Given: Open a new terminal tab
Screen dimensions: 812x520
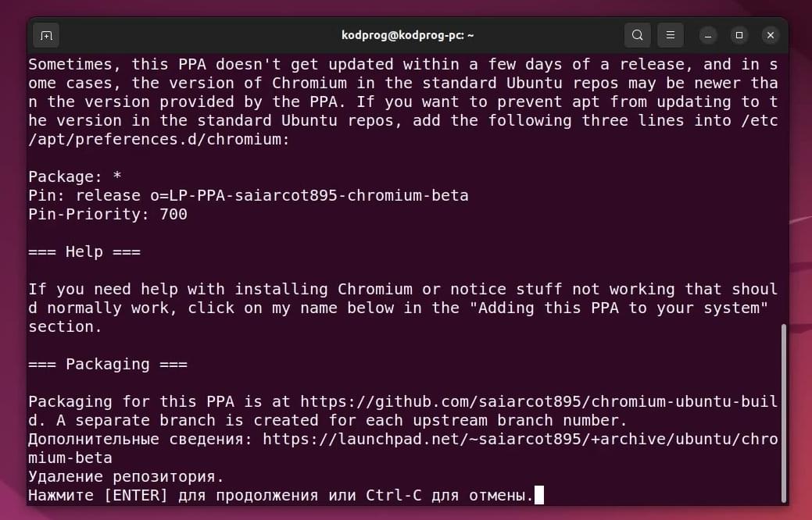Looking at the screenshot, I should 46,35.
